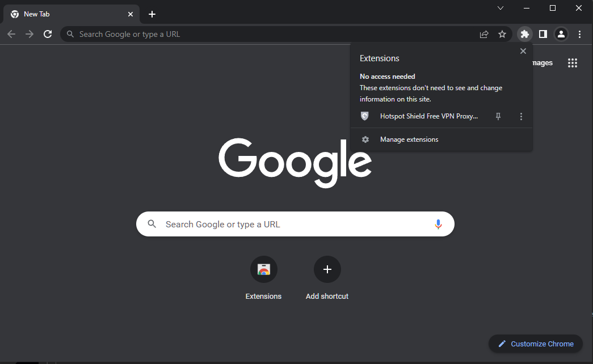Viewport: 593px width, 364px height.
Task: Pin Hotspot Shield extension to toolbar
Action: coord(498,116)
